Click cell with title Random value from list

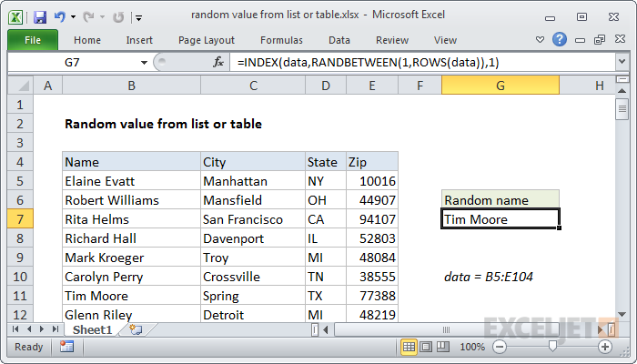click(163, 124)
